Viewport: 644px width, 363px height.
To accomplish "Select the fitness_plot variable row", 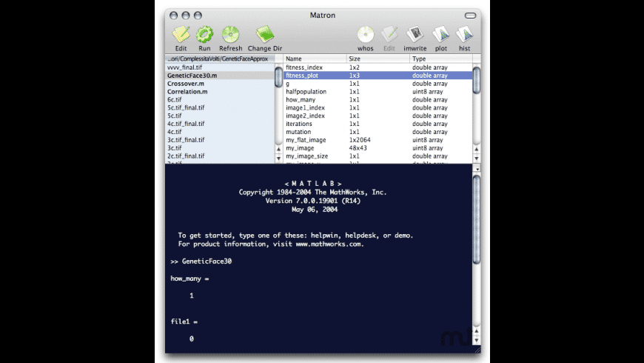I will coord(378,76).
